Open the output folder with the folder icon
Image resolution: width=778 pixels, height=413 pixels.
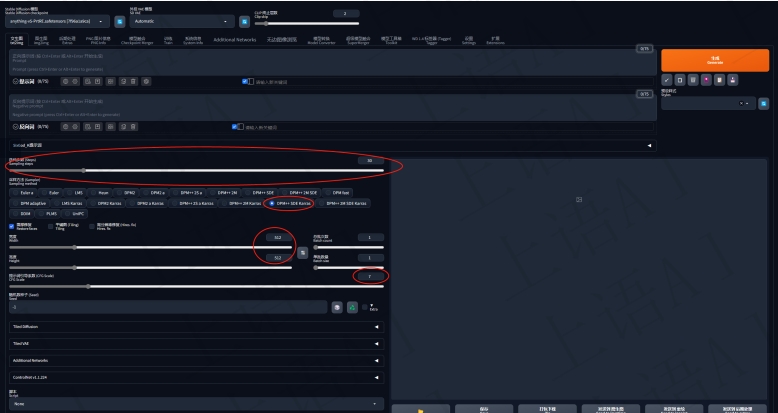pos(420,408)
